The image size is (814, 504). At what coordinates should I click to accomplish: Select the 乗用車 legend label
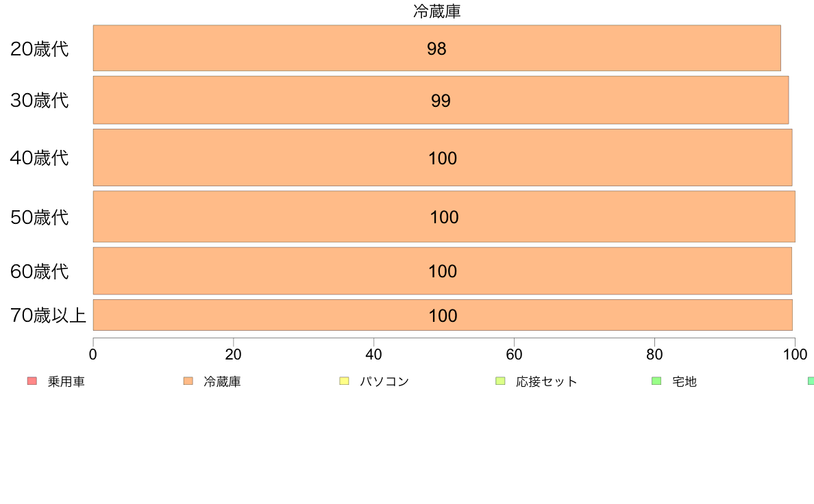click(66, 382)
